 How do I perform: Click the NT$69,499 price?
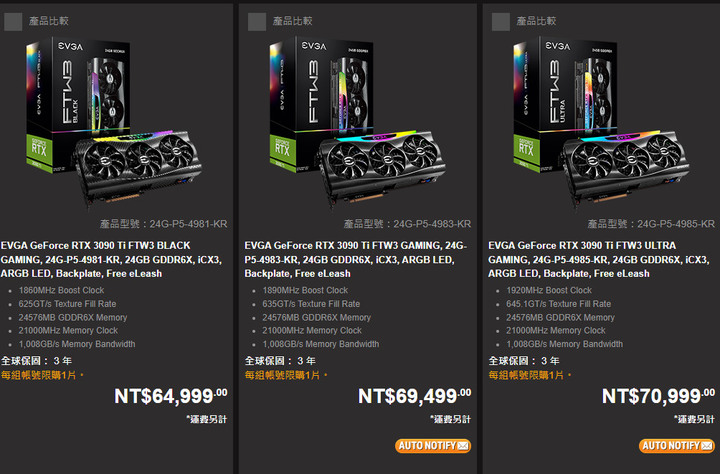(x=415, y=396)
